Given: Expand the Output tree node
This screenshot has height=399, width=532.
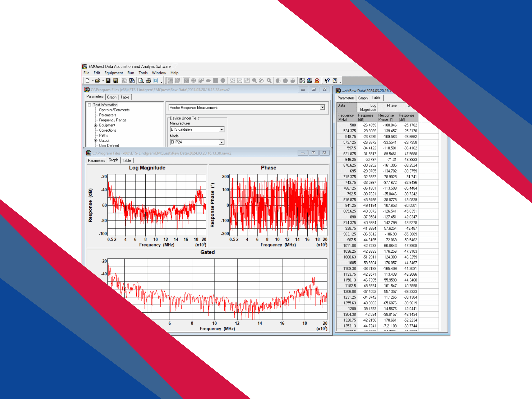Looking at the screenshot, I should pyautogui.click(x=95, y=141).
